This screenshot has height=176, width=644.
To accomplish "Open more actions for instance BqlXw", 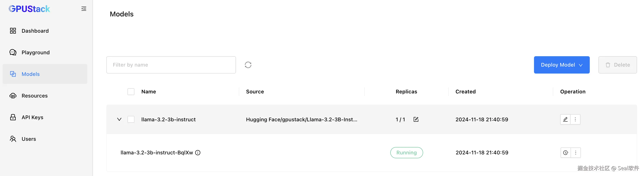I will click(576, 152).
